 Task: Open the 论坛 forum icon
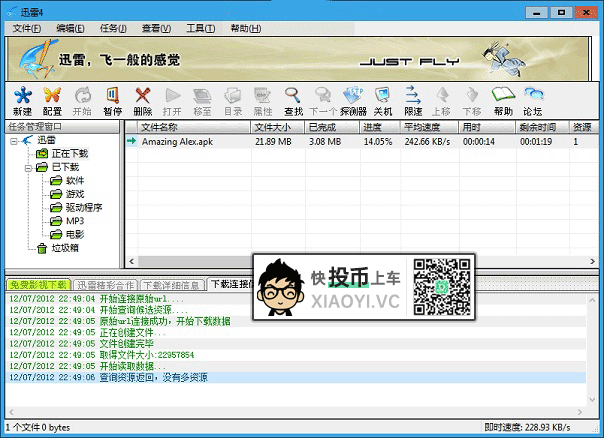533,101
